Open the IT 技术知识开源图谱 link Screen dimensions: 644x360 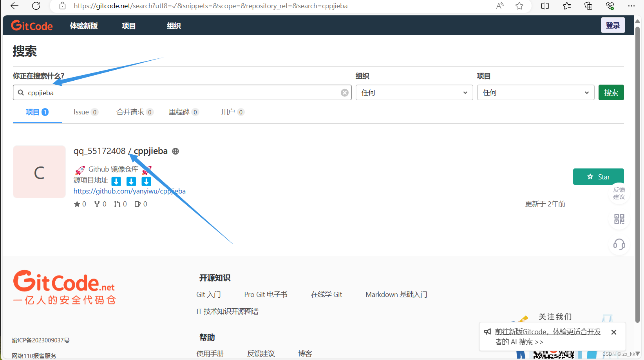[x=228, y=311]
